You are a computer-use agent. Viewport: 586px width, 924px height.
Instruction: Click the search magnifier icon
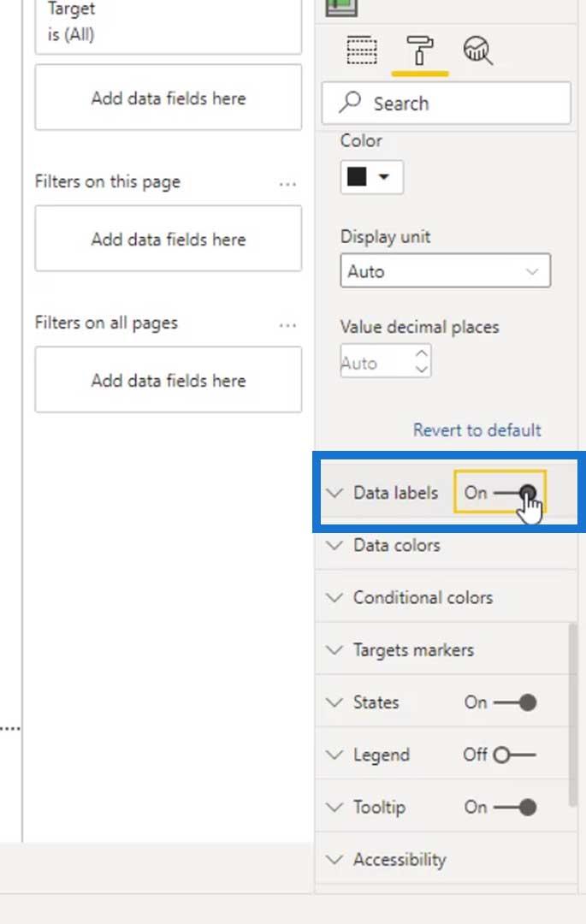click(350, 103)
